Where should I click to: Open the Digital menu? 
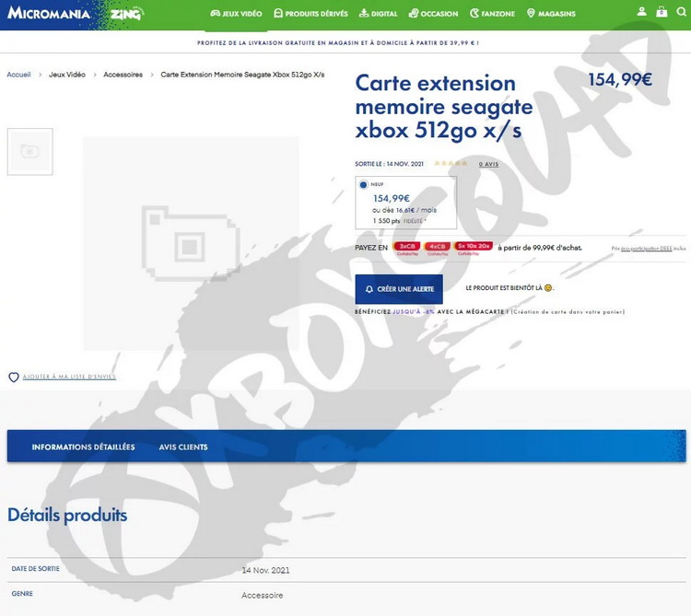point(378,14)
